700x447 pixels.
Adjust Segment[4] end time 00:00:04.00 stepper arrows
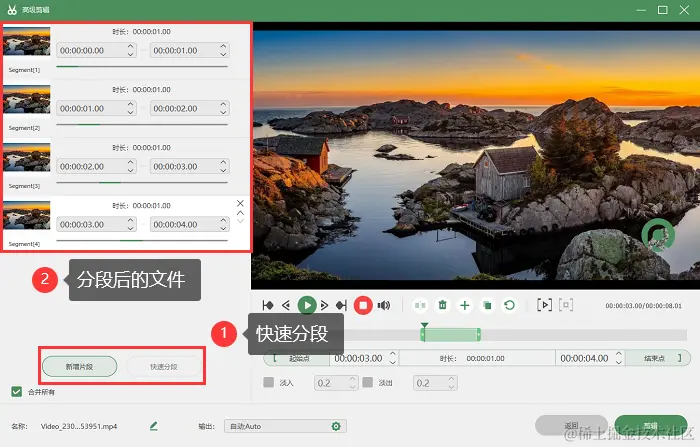click(223, 224)
